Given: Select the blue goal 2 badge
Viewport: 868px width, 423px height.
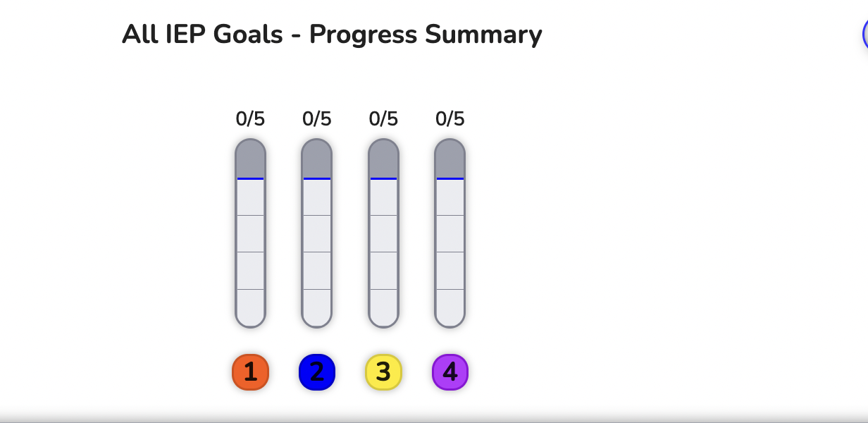Looking at the screenshot, I should (x=317, y=372).
